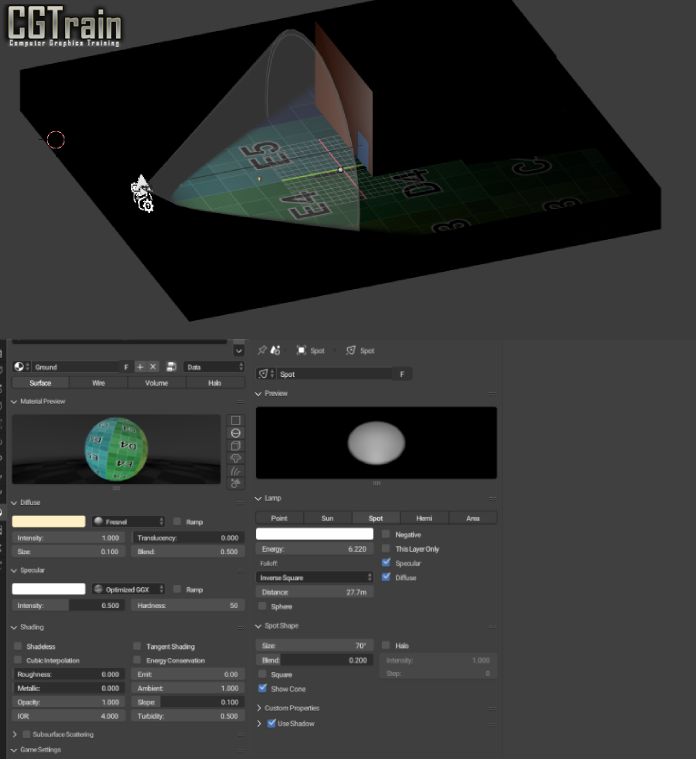This screenshot has width=696, height=759.
Task: Click the material browse icon beside Ground
Action: tap(20, 367)
